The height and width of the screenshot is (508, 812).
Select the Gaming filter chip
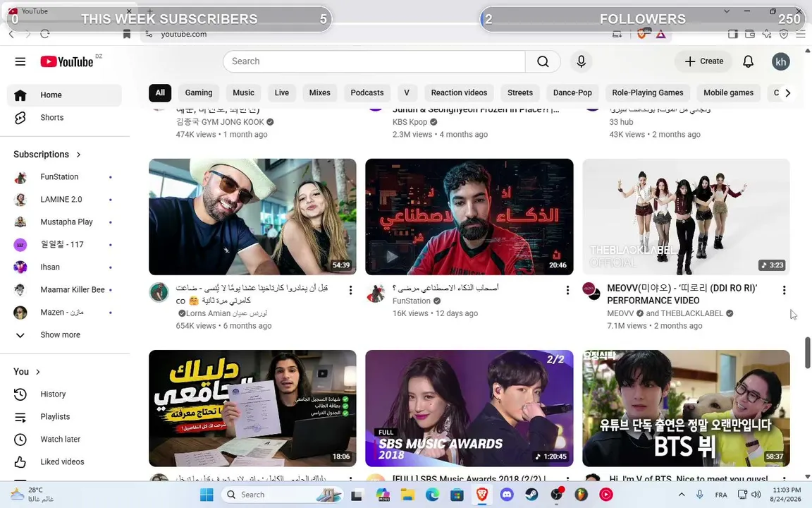pos(199,93)
